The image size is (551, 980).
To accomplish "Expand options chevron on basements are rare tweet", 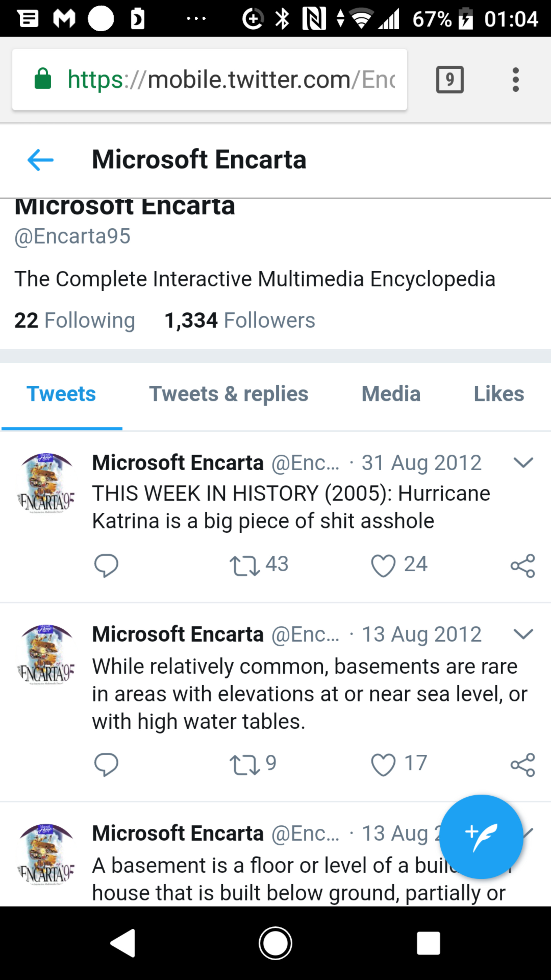I will click(523, 634).
